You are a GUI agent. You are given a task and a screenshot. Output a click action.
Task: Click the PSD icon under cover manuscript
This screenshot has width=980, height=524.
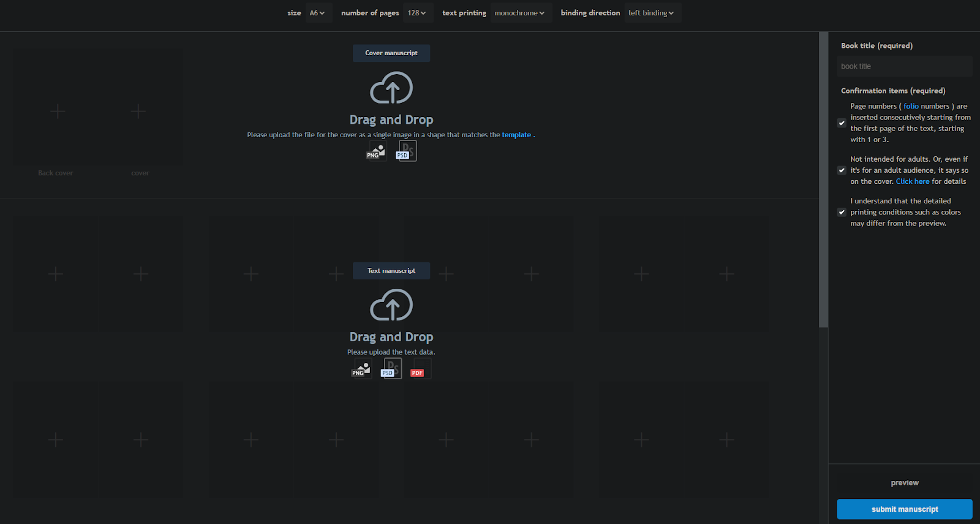coord(407,151)
